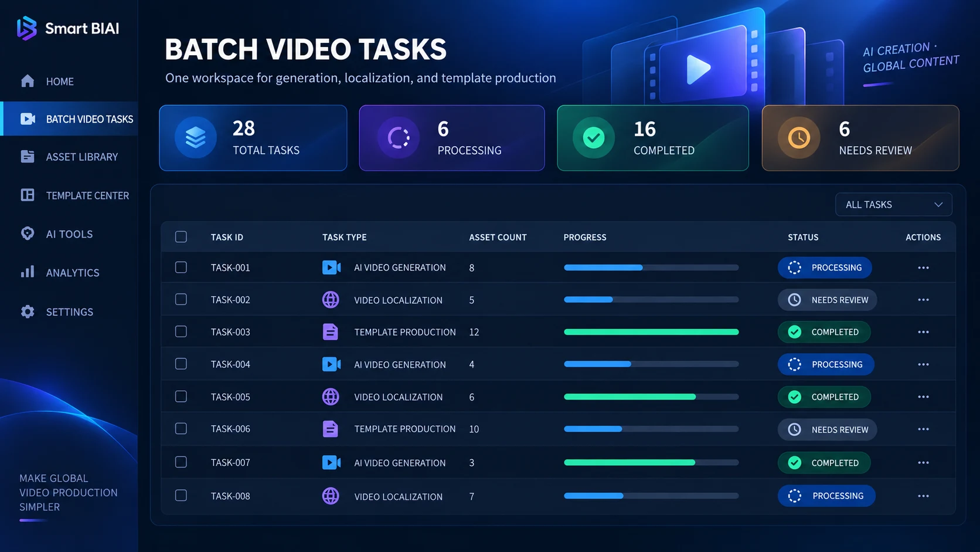Screen dimensions: 980x552
Task: Navigate to Template Center
Action: pyautogui.click(x=69, y=195)
